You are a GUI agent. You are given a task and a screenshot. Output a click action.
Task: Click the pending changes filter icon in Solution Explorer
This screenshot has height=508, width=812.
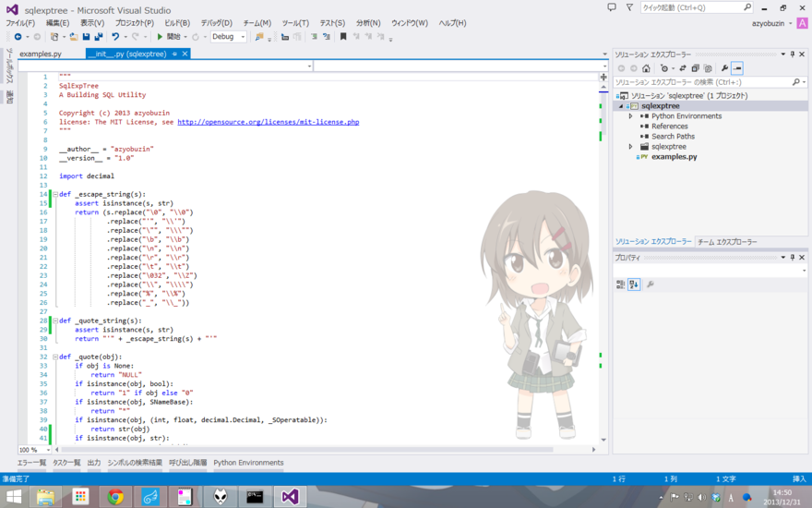pyautogui.click(x=664, y=68)
